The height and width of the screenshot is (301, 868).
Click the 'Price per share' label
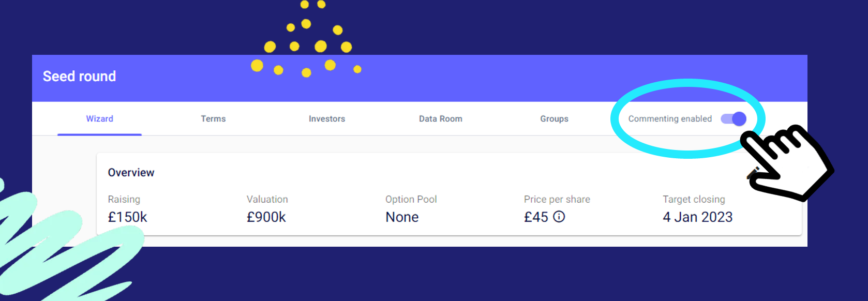pyautogui.click(x=557, y=199)
